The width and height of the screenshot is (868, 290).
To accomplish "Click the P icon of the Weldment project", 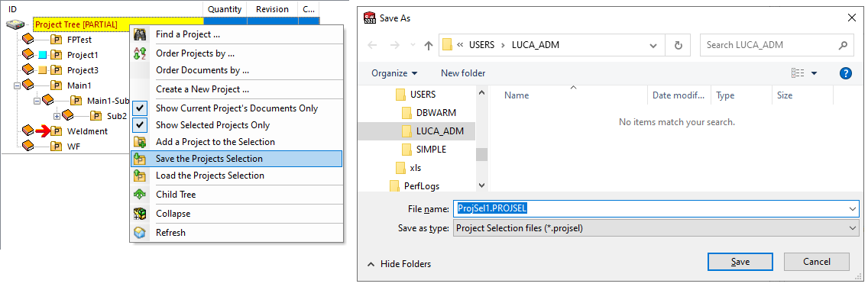I will coord(56,131).
